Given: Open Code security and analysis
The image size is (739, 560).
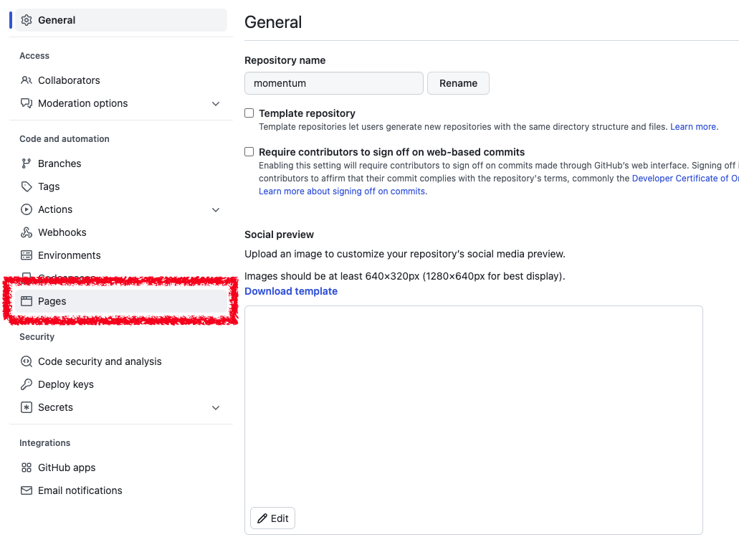Looking at the screenshot, I should [x=120, y=361].
